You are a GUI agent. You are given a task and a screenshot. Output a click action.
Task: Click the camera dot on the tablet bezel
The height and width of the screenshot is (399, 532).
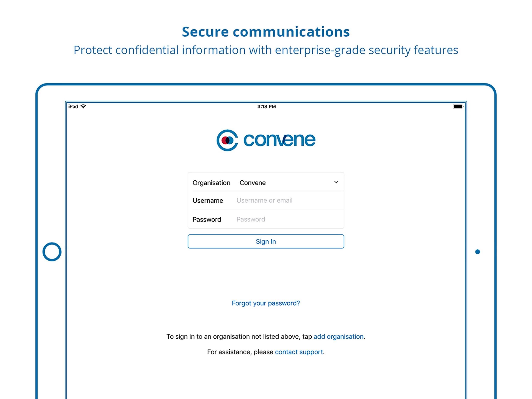(x=477, y=252)
